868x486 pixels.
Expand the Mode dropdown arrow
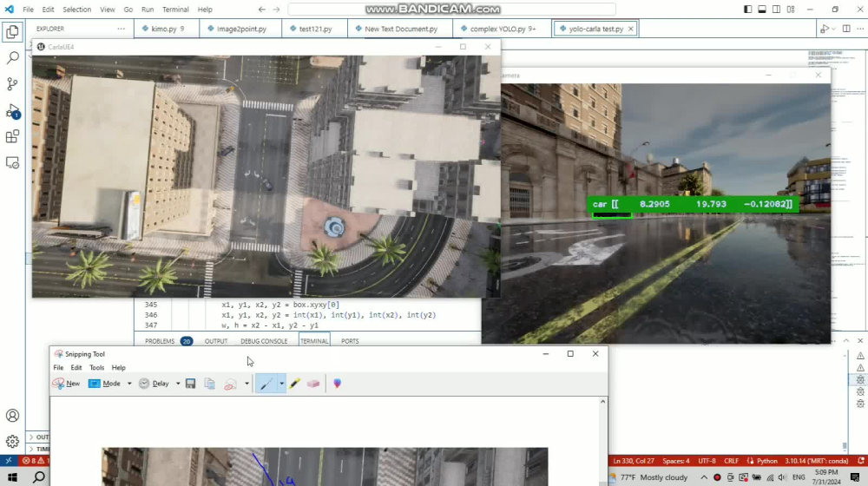pyautogui.click(x=129, y=383)
